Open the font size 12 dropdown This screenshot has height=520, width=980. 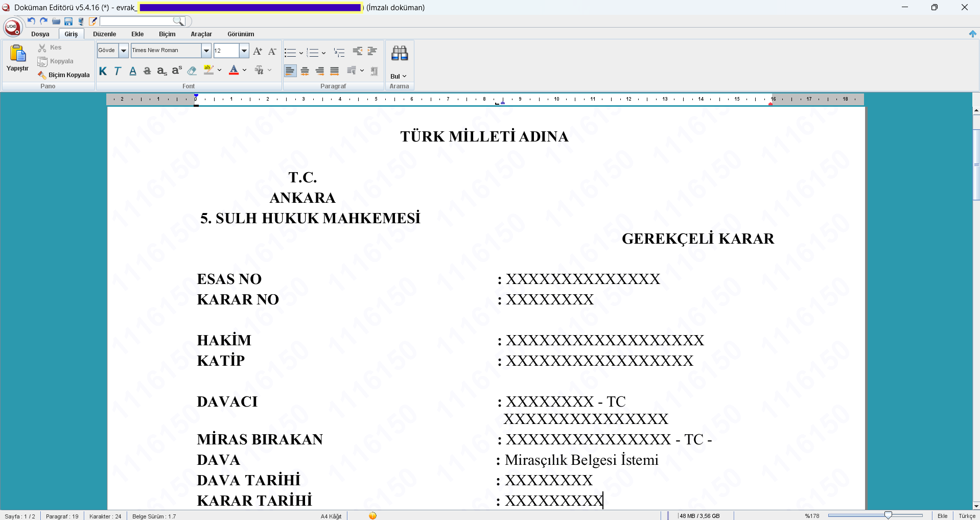(x=244, y=51)
